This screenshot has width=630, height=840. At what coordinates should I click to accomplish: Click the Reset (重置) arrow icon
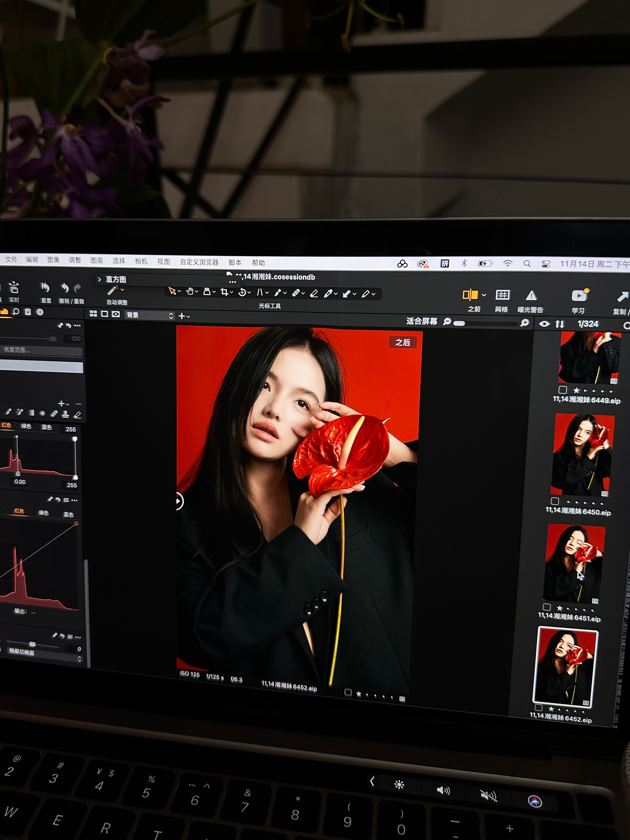(x=45, y=288)
